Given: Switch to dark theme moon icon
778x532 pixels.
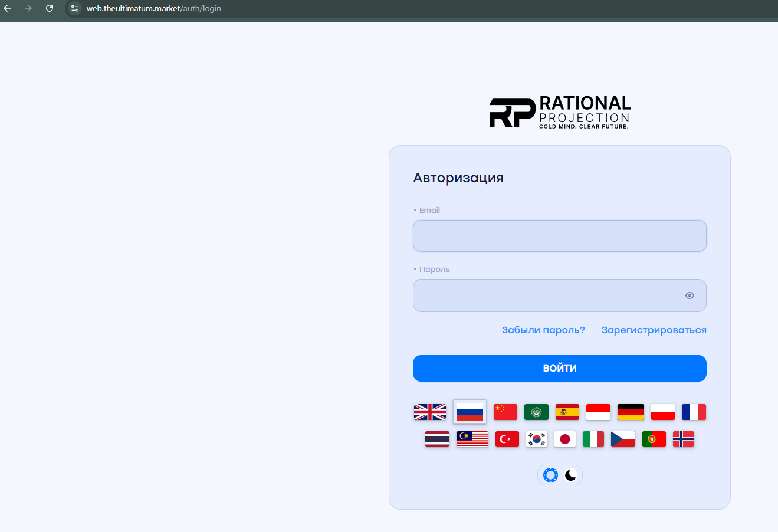Looking at the screenshot, I should click(570, 475).
